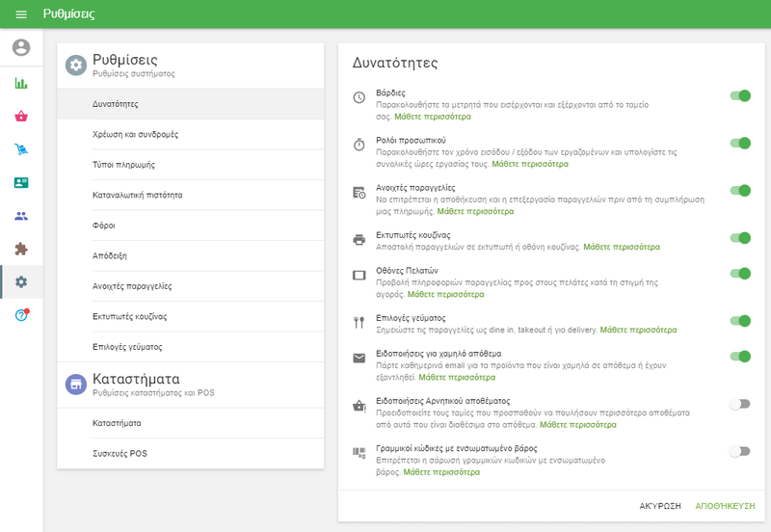Open the sales basket icon
This screenshot has height=532, width=771.
tap(21, 117)
